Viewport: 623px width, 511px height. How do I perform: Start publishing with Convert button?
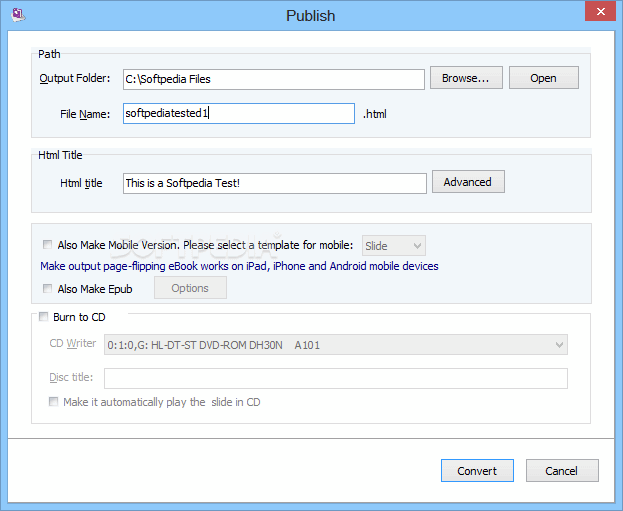(x=477, y=470)
